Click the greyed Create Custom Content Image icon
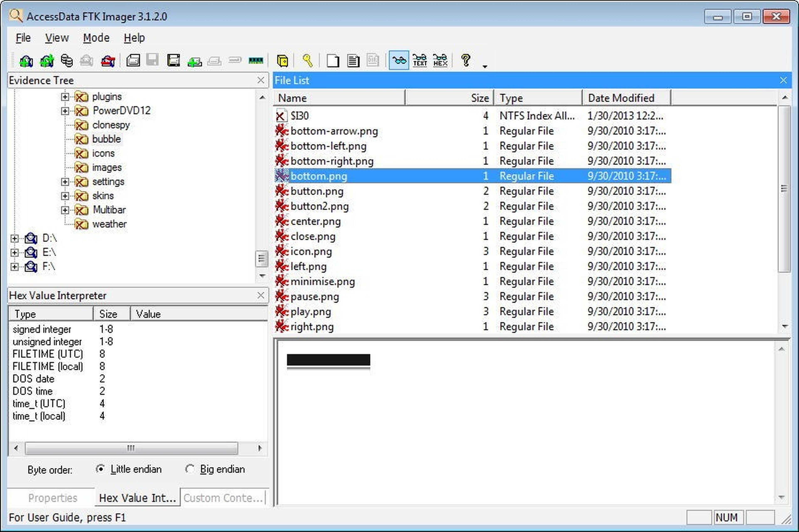 click(214, 61)
